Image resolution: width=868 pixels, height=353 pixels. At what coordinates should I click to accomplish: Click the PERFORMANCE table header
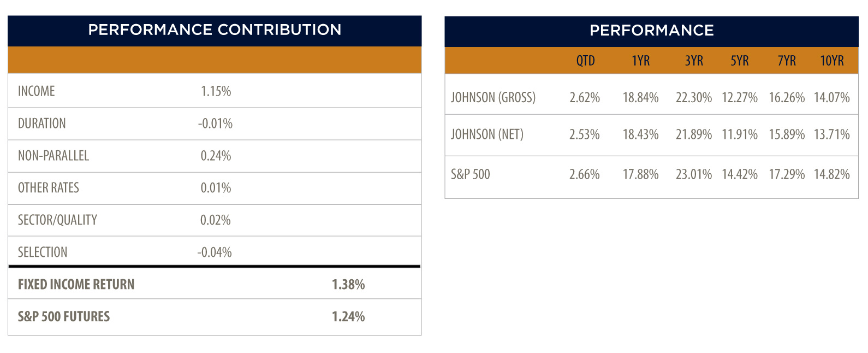pos(652,30)
